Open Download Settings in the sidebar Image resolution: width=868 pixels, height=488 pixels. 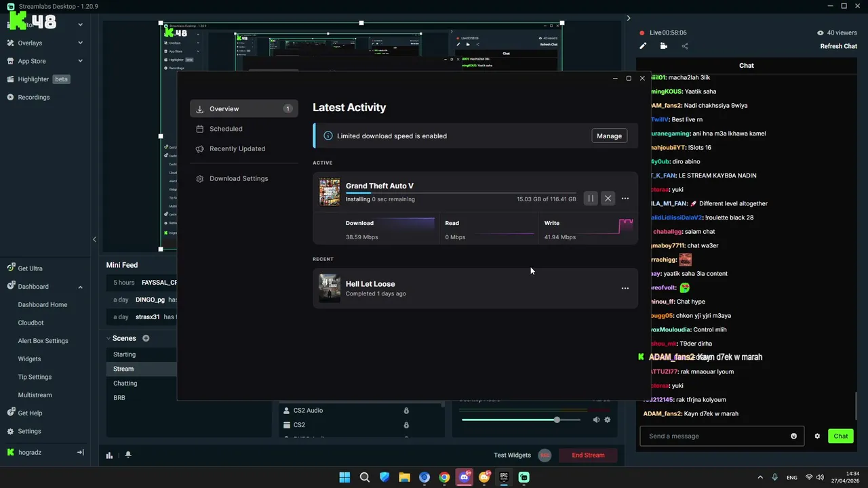pyautogui.click(x=244, y=178)
